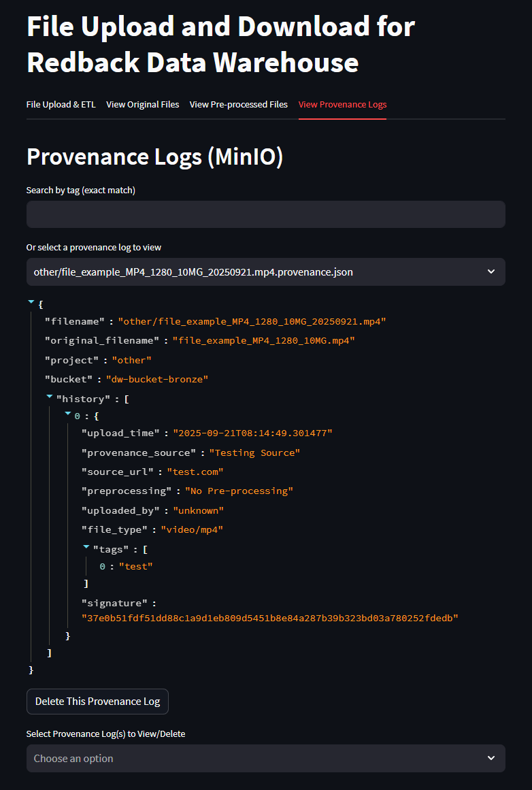
Task: Collapse the "tags" array node
Action: [x=86, y=547]
